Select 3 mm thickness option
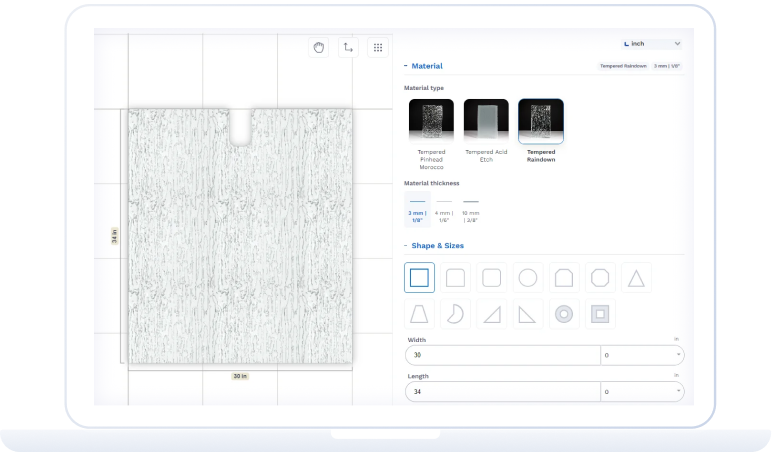The height and width of the screenshot is (452, 772). (418, 209)
